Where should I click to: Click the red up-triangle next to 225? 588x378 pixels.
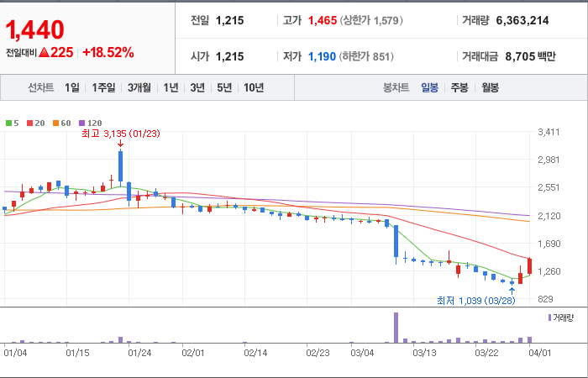pyautogui.click(x=44, y=52)
